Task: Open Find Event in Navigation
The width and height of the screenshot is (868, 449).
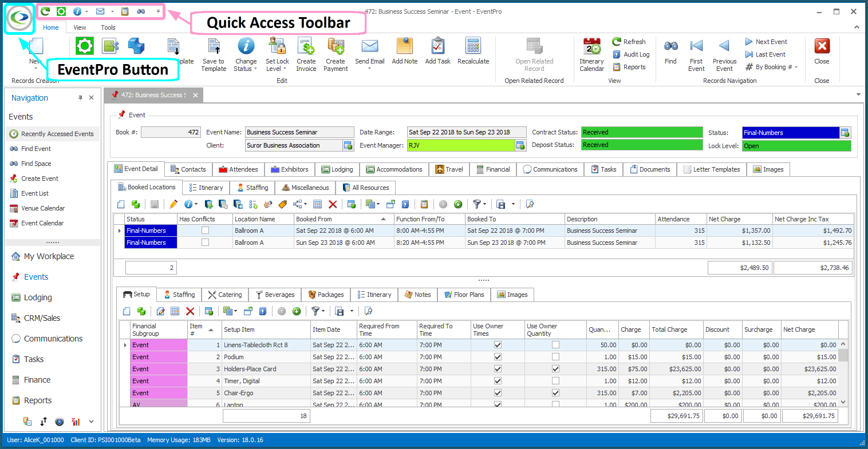Action: coord(36,149)
